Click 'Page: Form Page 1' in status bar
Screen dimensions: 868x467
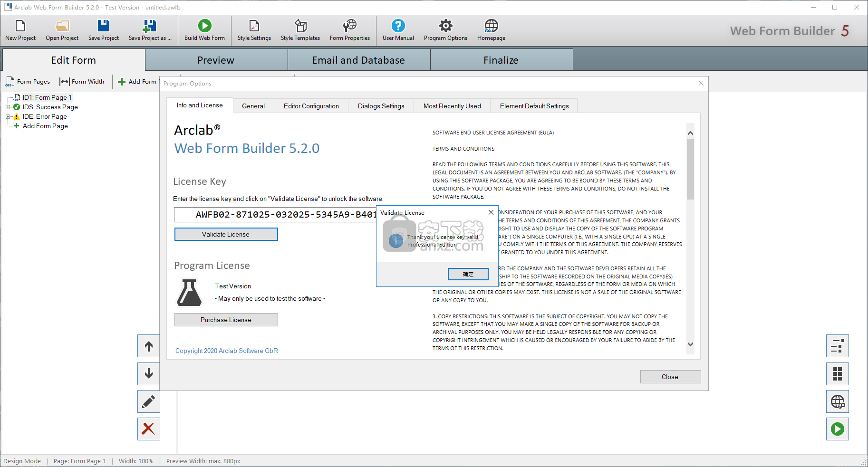coord(80,461)
